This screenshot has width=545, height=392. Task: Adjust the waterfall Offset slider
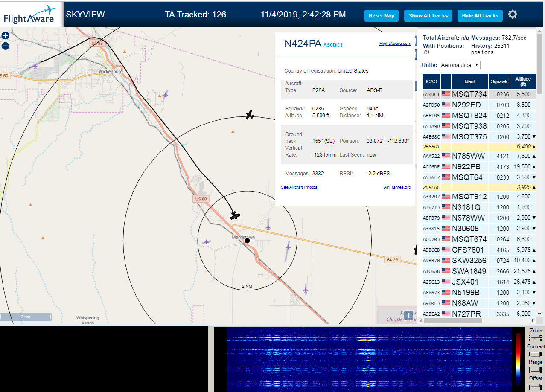coord(535,386)
